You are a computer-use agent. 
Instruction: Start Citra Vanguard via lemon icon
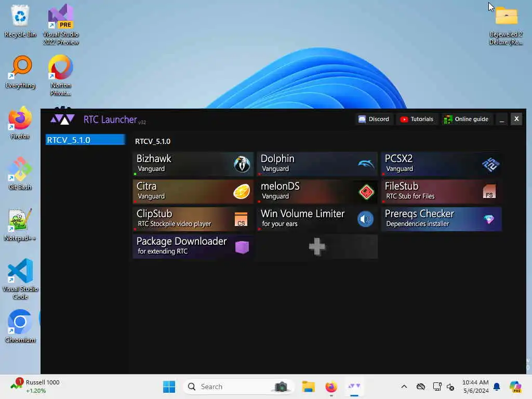pyautogui.click(x=242, y=192)
